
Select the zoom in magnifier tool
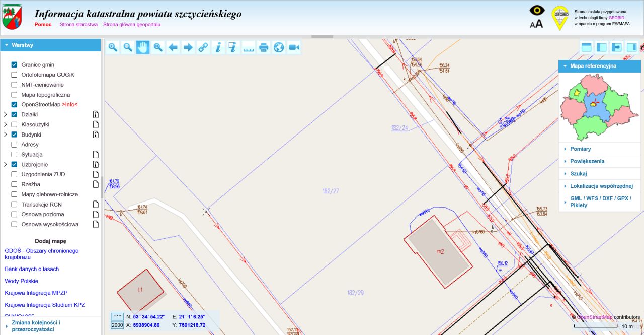click(x=113, y=47)
